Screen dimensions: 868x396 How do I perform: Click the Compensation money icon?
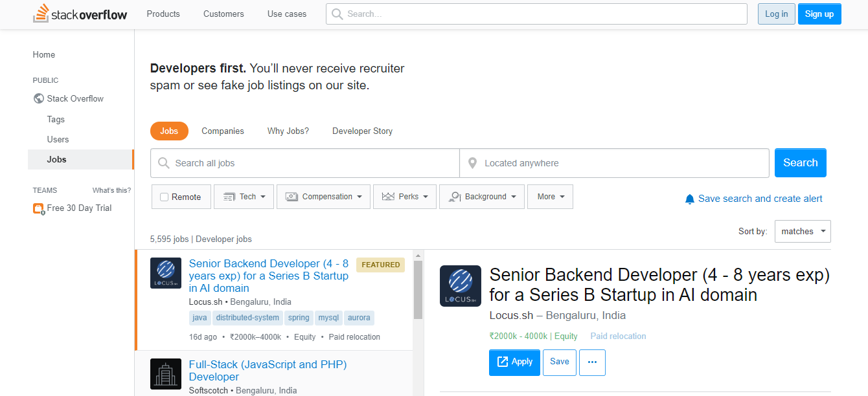click(291, 197)
